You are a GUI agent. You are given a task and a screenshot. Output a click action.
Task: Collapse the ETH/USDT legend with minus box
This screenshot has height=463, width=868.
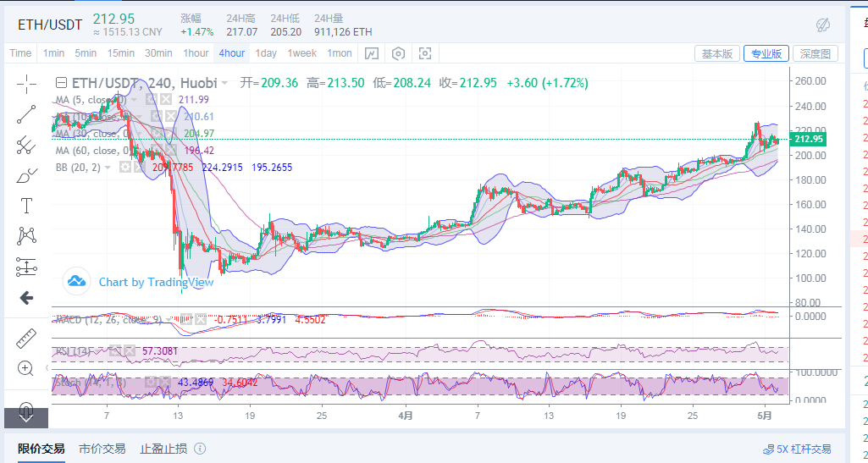pyautogui.click(x=60, y=83)
